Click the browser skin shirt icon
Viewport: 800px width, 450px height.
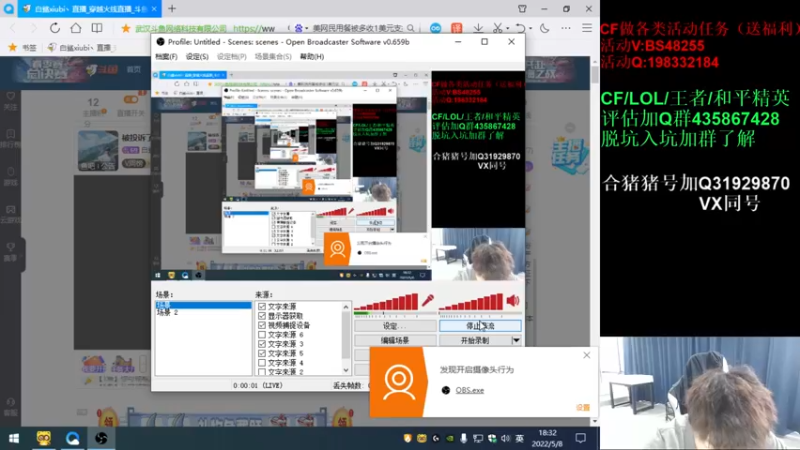[522, 9]
